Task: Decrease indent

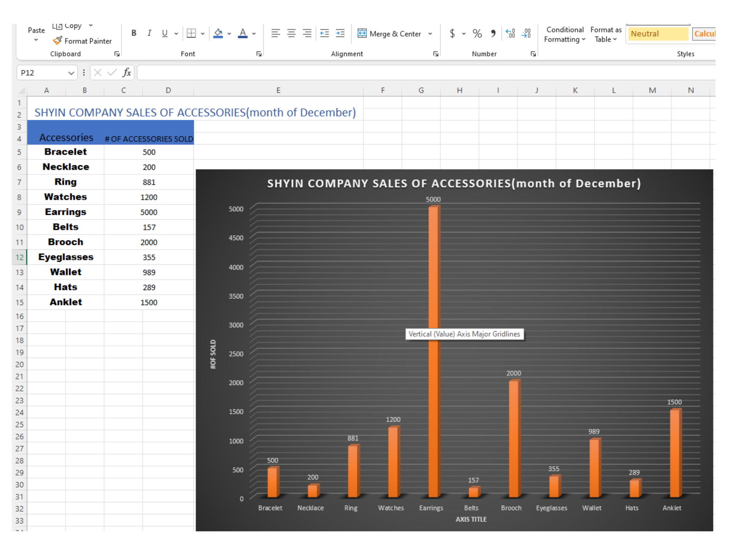Action: (x=325, y=33)
